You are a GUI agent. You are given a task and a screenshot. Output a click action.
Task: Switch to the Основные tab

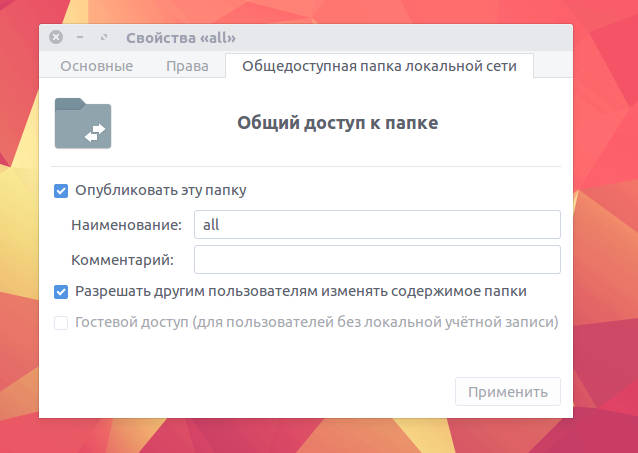pyautogui.click(x=96, y=66)
